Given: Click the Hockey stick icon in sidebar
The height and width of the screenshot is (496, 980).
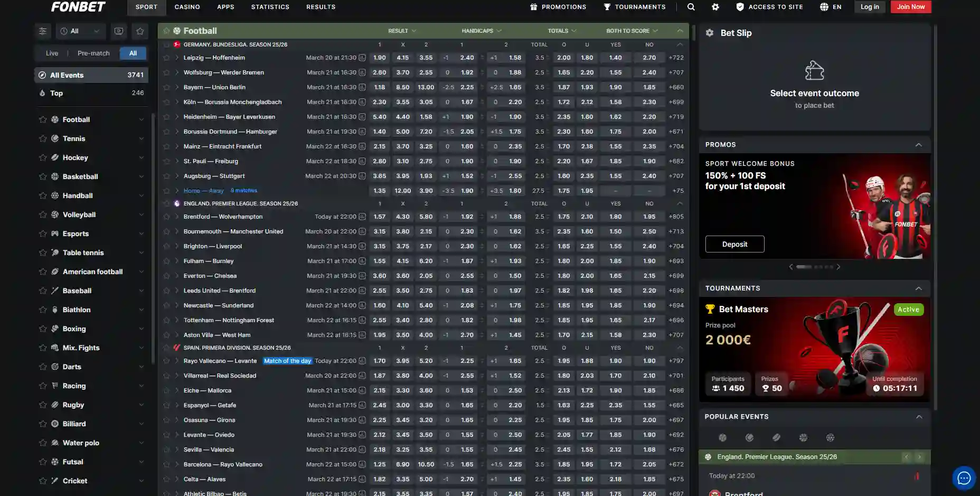Looking at the screenshot, I should 55,157.
